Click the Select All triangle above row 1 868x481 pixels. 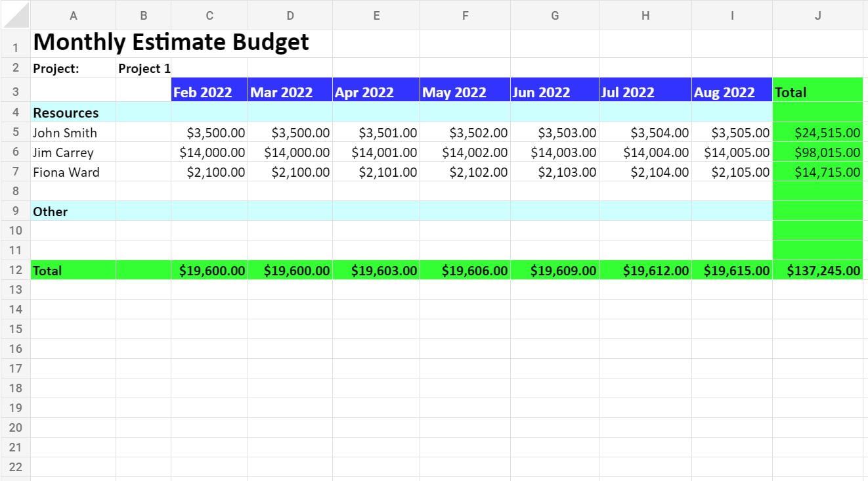tap(14, 14)
